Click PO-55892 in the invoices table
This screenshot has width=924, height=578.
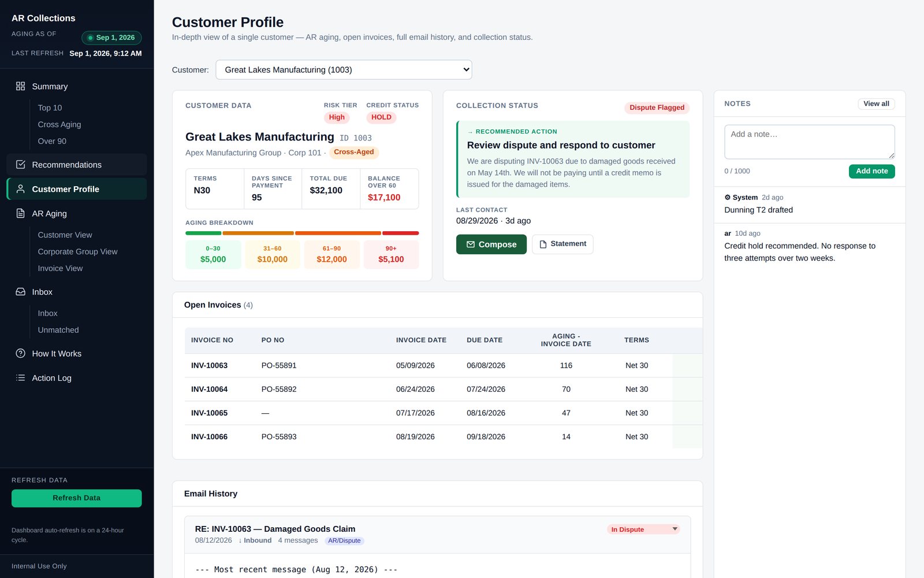(279, 389)
